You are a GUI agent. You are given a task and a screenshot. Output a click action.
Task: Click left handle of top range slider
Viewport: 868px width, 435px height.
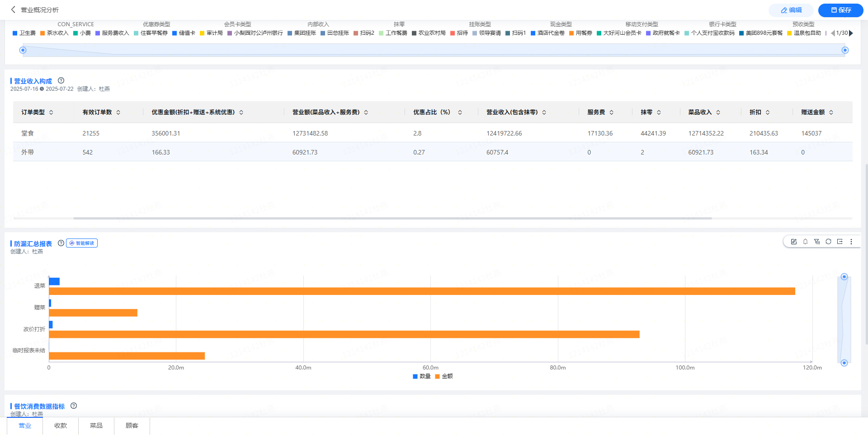(23, 50)
